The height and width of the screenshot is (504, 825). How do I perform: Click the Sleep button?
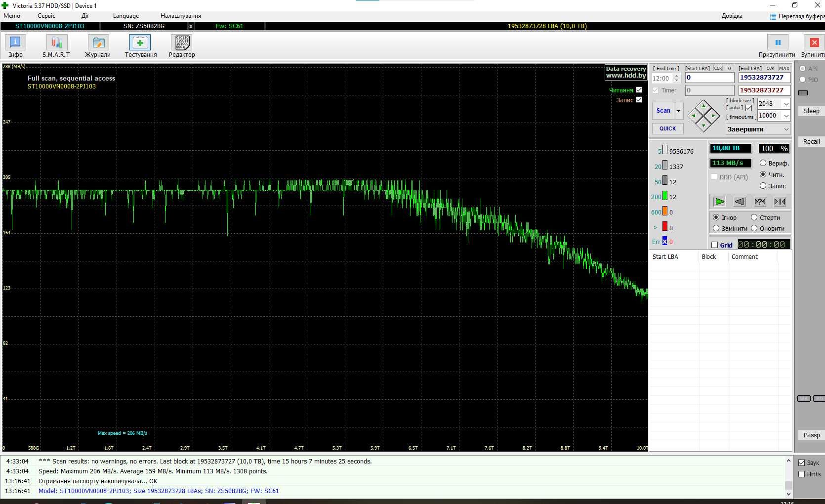[x=811, y=111]
